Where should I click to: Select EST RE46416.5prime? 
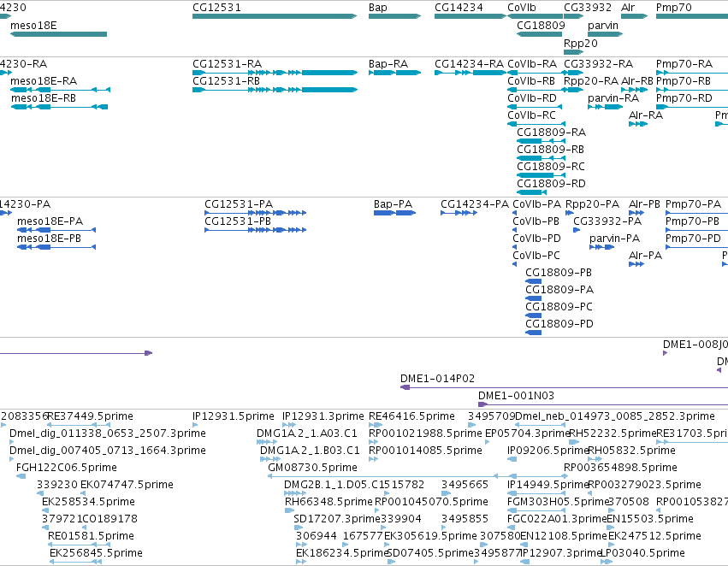411,416
